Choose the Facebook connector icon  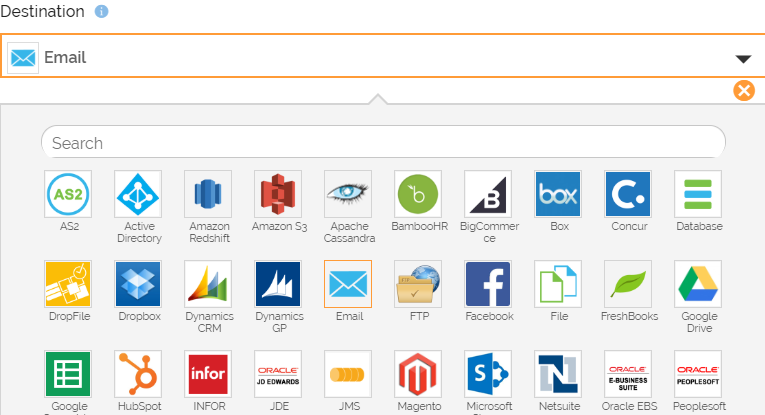click(489, 284)
